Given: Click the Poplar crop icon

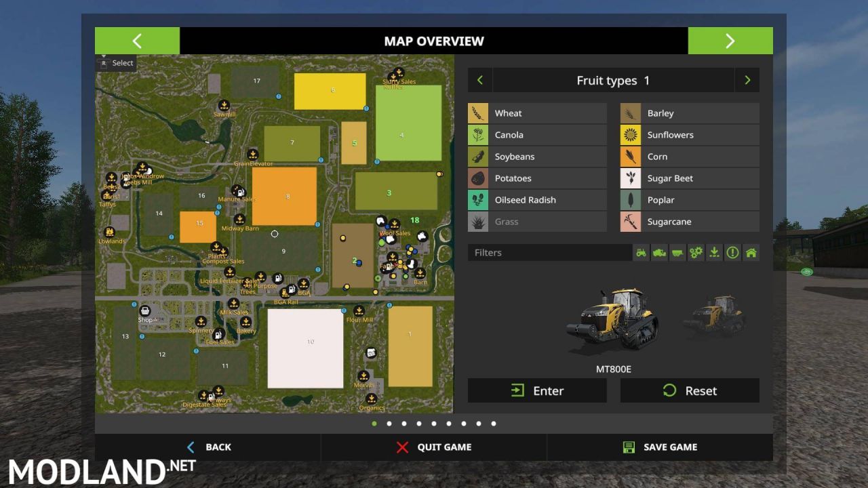Looking at the screenshot, I should (x=631, y=200).
